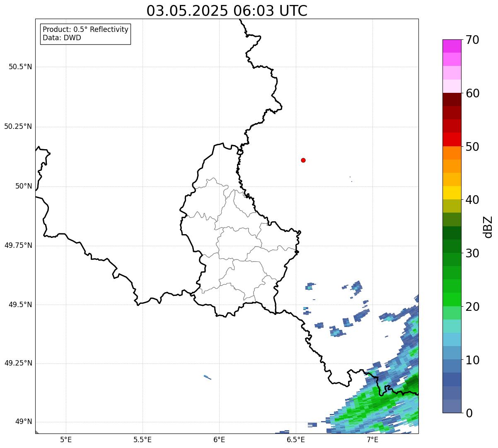
Task: Click the magenta top segment of the colorbar
Action: pos(452,46)
